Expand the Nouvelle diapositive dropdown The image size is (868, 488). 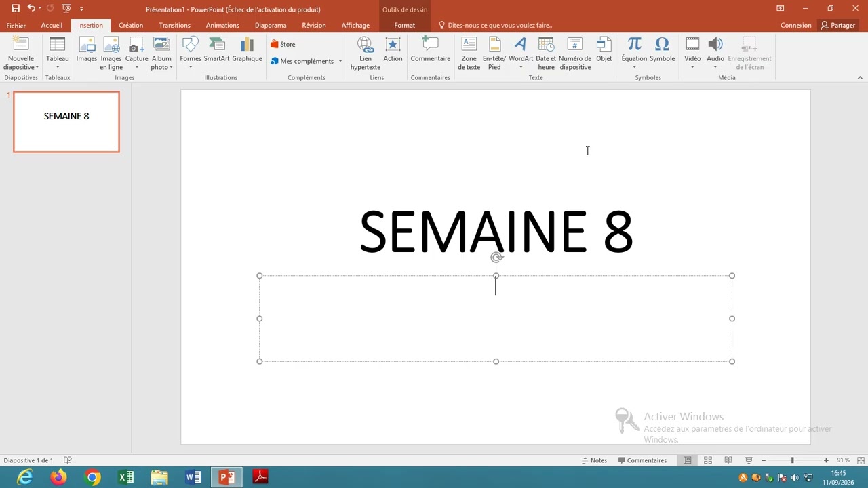click(21, 63)
